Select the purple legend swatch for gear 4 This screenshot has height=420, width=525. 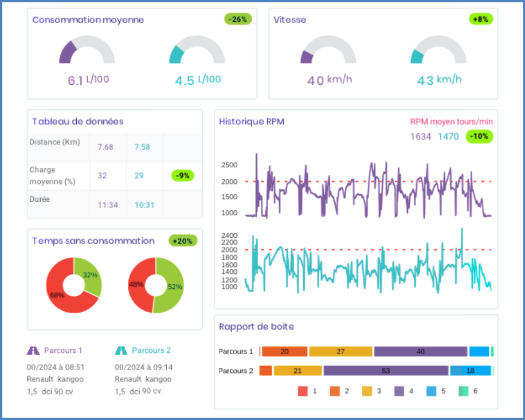click(x=399, y=391)
